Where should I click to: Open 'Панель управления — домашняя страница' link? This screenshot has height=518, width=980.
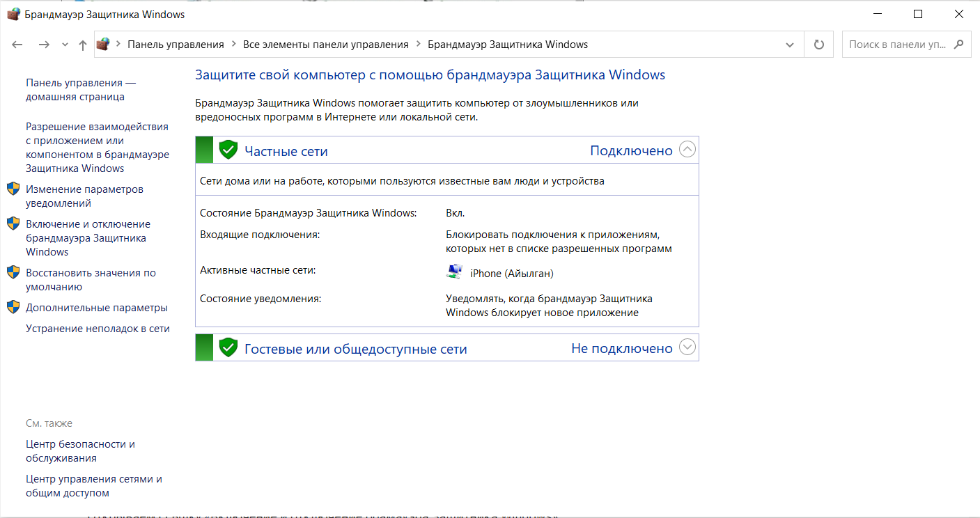(81, 90)
